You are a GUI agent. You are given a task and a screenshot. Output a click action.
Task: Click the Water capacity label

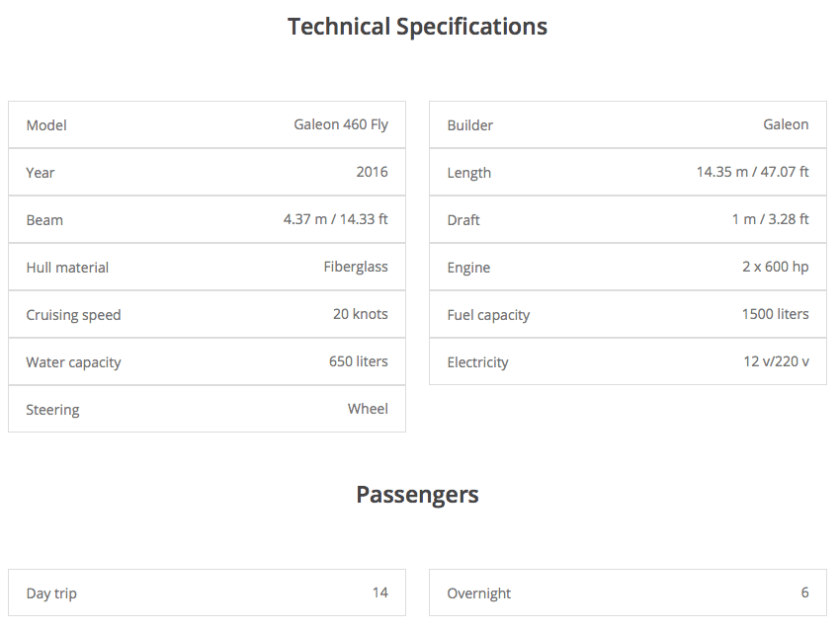(x=73, y=362)
